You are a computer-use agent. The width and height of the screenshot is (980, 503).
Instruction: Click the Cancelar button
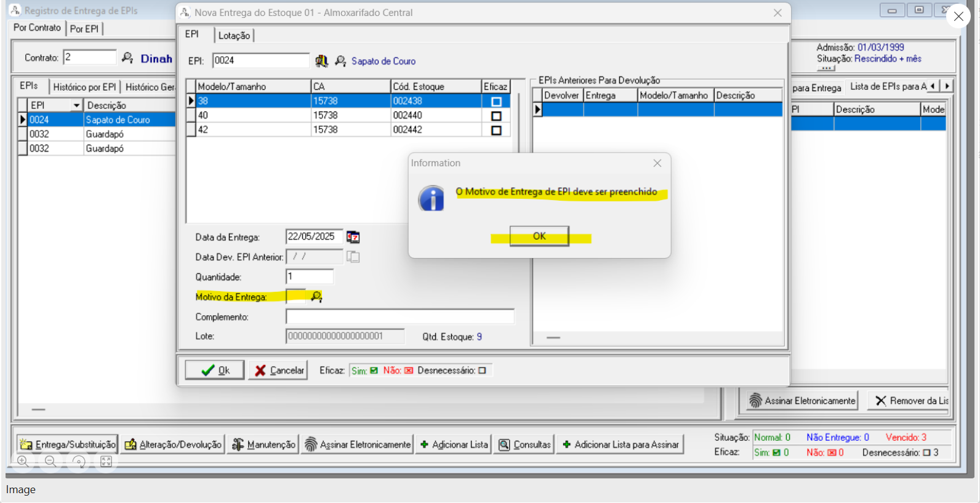278,370
